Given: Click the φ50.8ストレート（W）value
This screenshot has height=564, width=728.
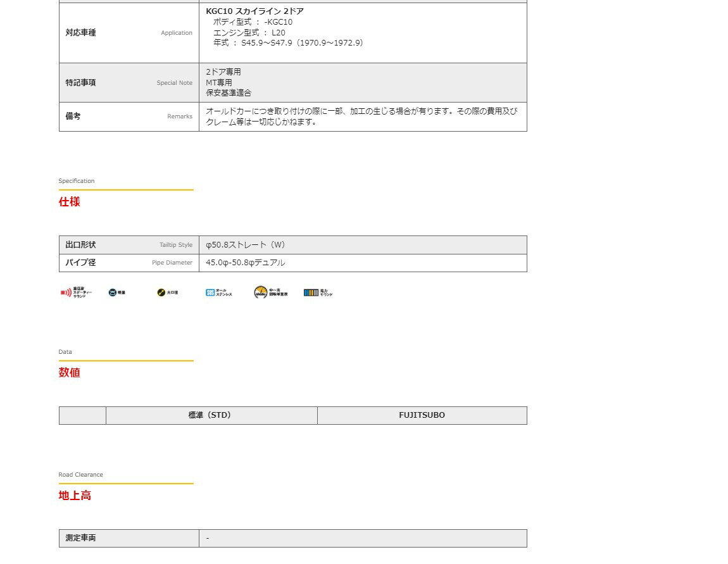Looking at the screenshot, I should [x=246, y=244].
